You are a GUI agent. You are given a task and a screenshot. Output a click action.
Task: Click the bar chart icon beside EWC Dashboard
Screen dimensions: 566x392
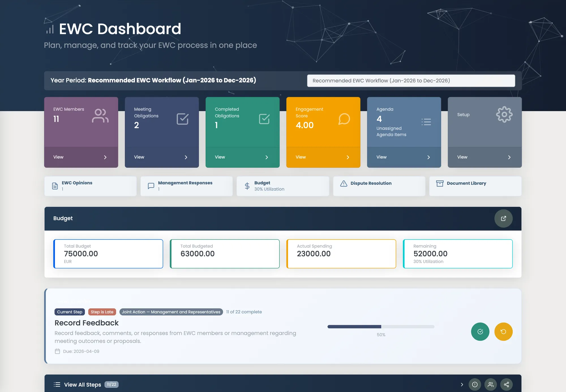pos(50,29)
